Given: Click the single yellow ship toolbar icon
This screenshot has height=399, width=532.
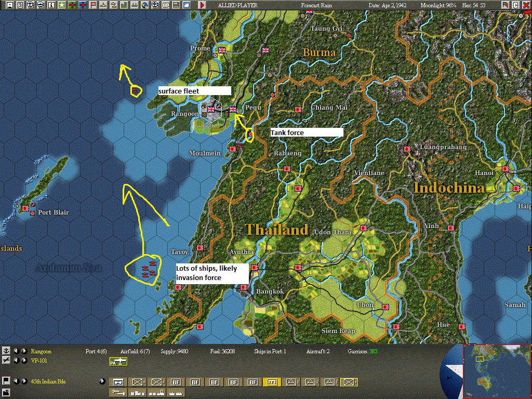Looking at the screenshot, I should coord(103,5).
